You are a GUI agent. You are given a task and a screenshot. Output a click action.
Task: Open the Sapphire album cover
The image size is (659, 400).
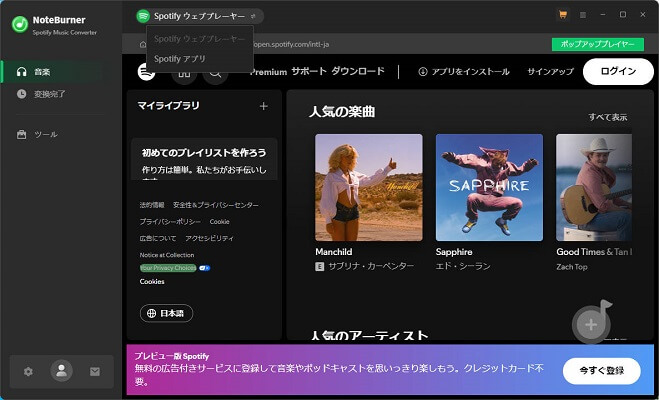(x=489, y=187)
